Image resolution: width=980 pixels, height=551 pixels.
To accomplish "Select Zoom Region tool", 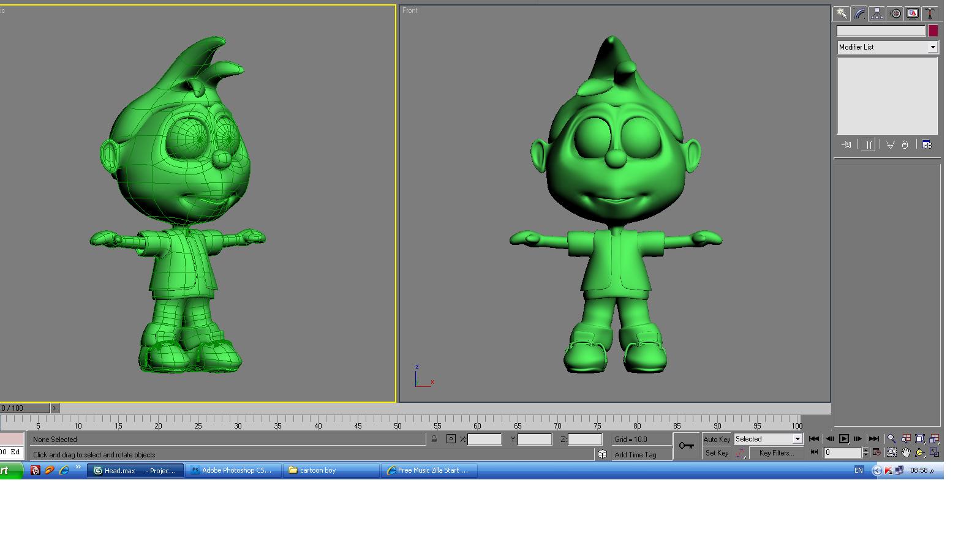I will point(892,452).
